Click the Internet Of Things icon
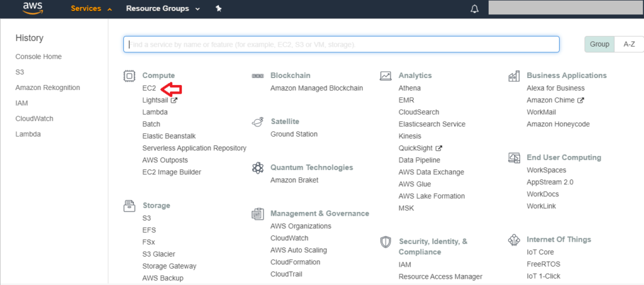 coord(514,240)
